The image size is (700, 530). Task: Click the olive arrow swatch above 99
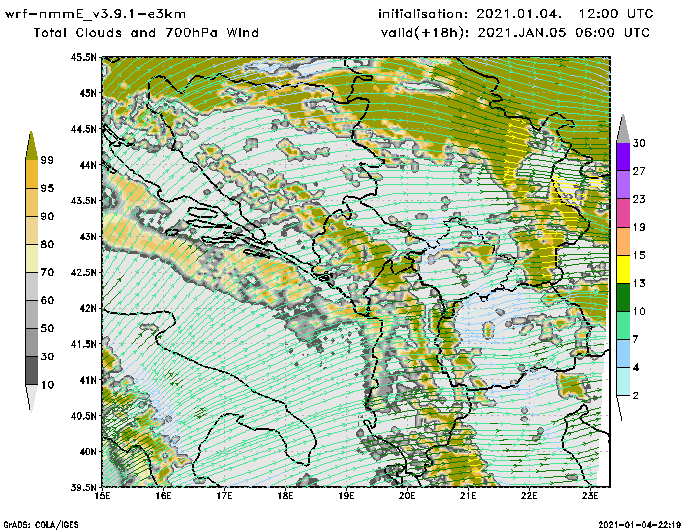(x=31, y=146)
